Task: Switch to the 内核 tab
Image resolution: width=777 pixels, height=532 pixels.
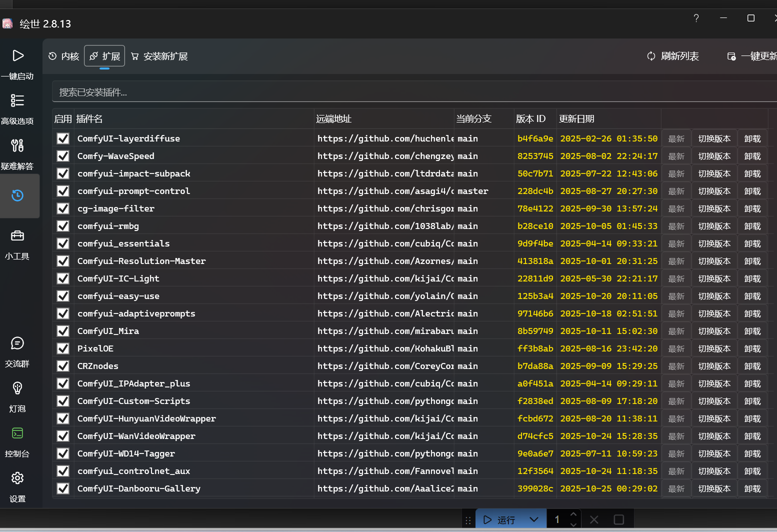Action: coord(64,56)
